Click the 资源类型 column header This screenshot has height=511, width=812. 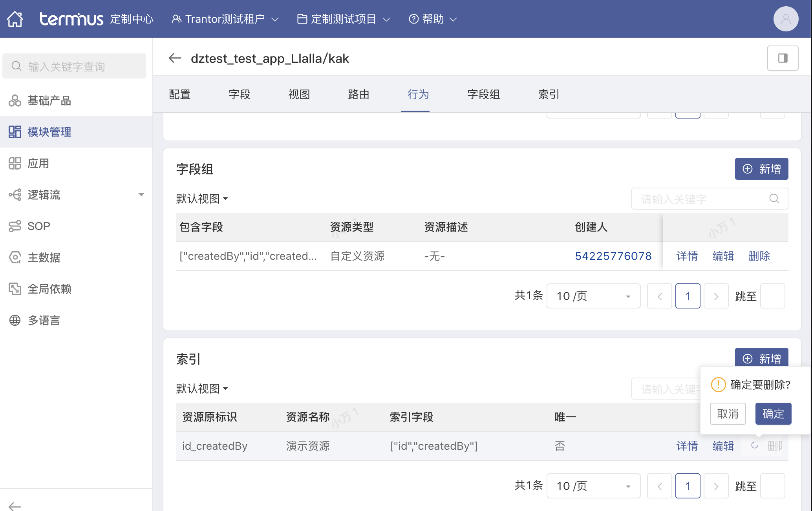(352, 227)
